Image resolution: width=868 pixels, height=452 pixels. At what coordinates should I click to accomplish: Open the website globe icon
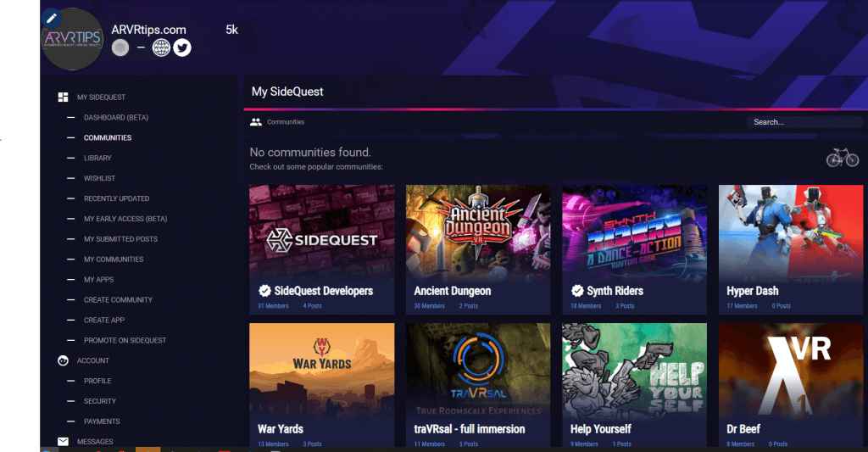(161, 47)
